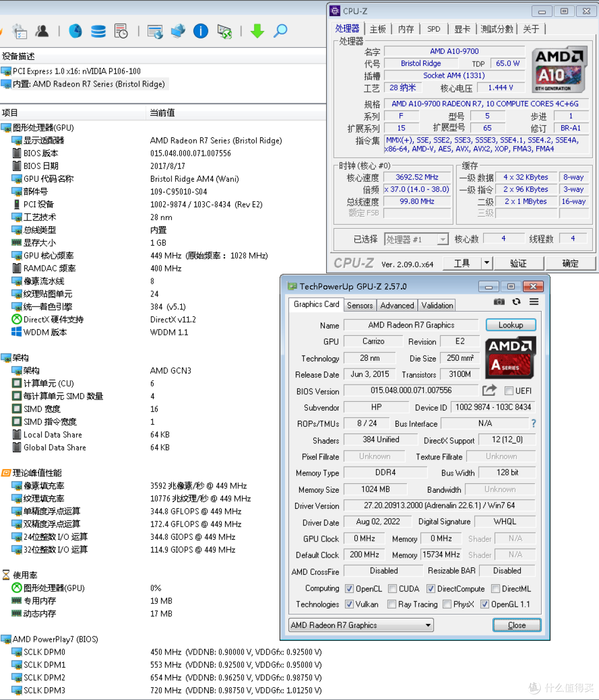
Task: Click the 使用率 hourglass icon
Action: pyautogui.click(x=6, y=575)
